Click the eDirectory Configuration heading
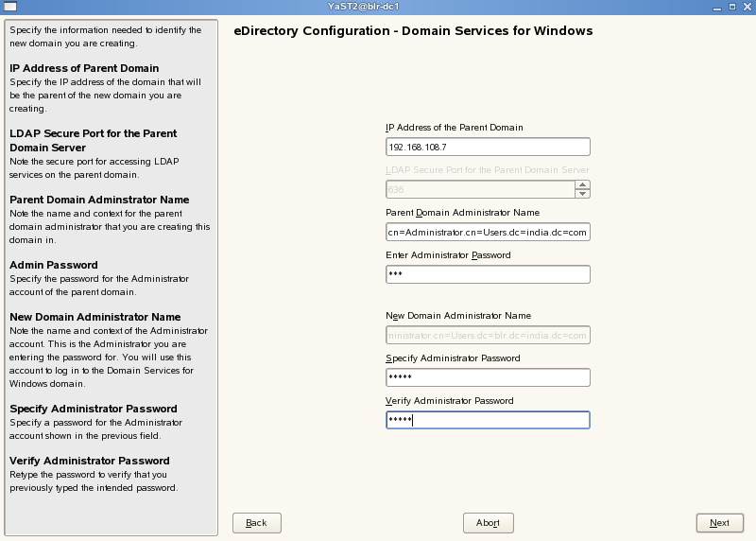756x541 pixels. (x=413, y=31)
